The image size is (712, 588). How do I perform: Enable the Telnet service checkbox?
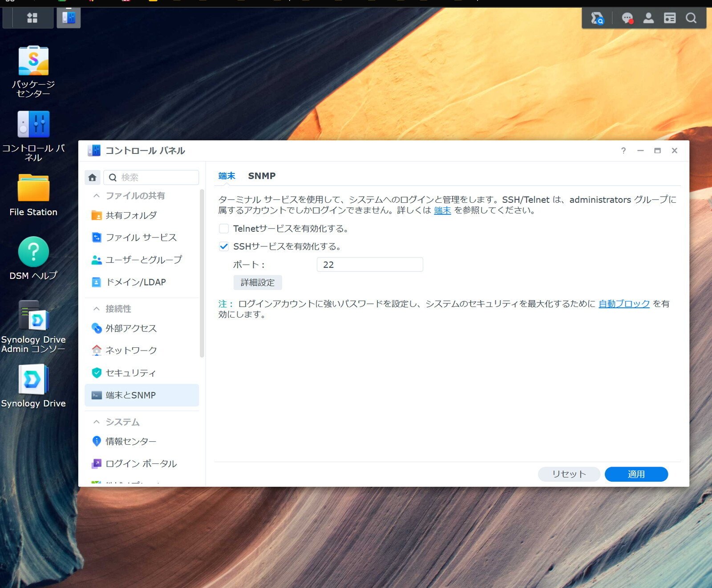pos(223,229)
